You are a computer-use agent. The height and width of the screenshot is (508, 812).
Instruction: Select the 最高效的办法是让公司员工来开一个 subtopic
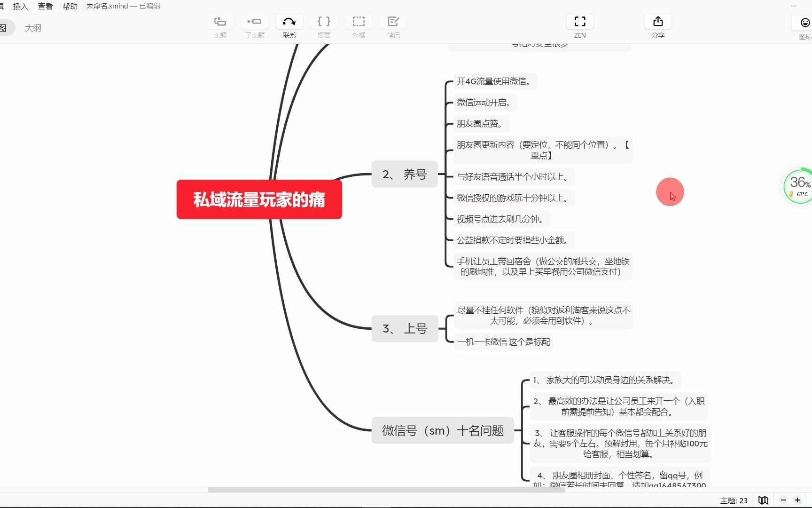pyautogui.click(x=619, y=406)
